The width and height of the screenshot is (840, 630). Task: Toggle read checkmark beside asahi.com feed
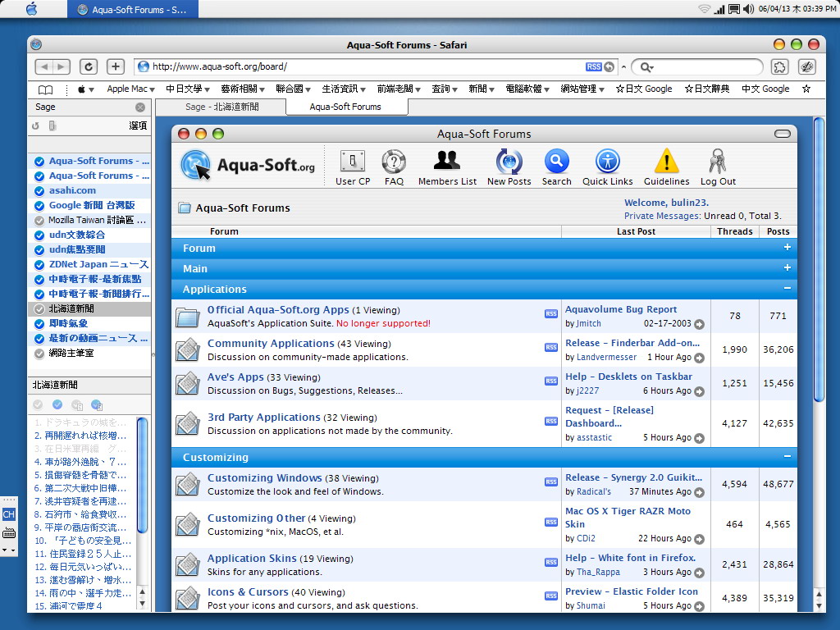coord(39,190)
